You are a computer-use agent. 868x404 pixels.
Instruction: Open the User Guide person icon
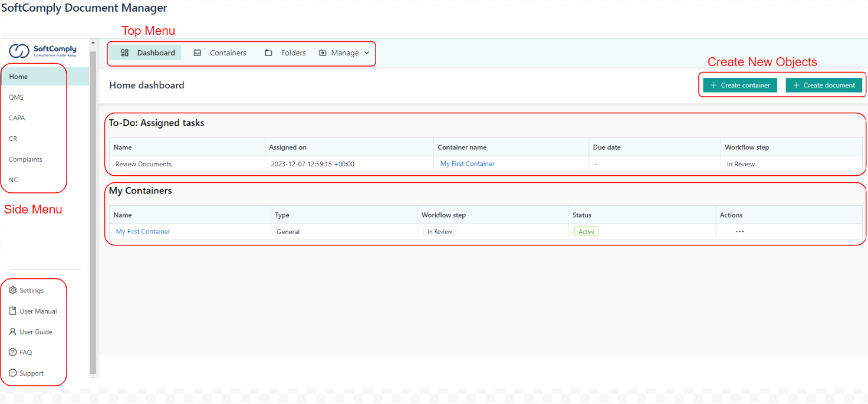(12, 331)
